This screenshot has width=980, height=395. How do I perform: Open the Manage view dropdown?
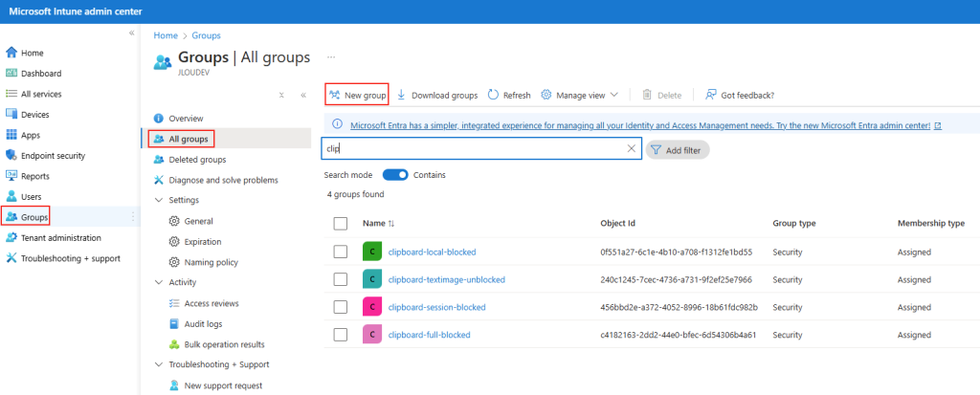pyautogui.click(x=579, y=95)
